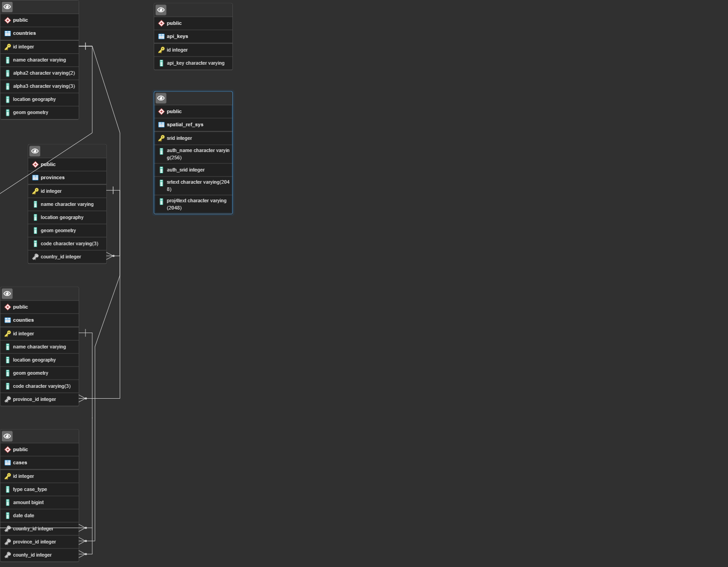
Task: Toggle eye icon on api_keys table
Action: 161,10
